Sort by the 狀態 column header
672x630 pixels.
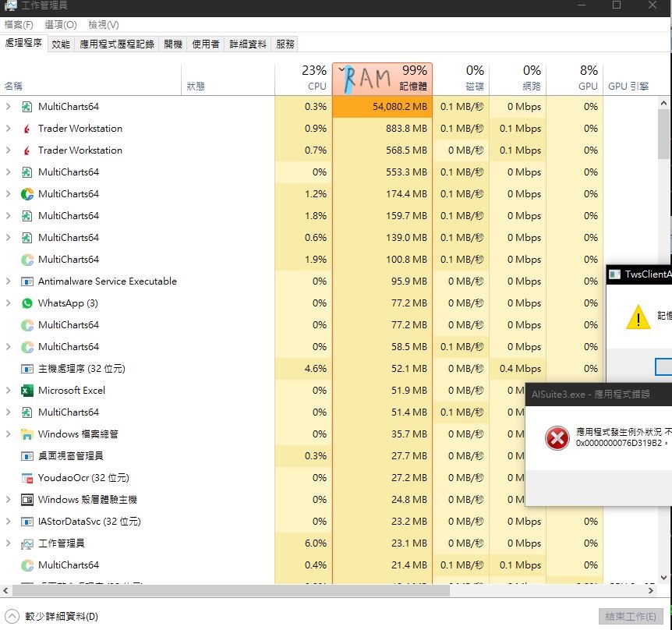(228, 80)
